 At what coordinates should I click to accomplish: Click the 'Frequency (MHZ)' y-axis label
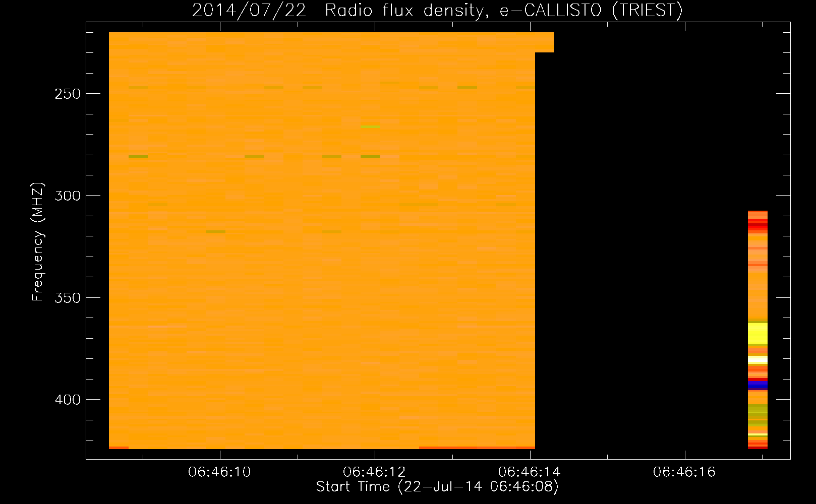[38, 242]
